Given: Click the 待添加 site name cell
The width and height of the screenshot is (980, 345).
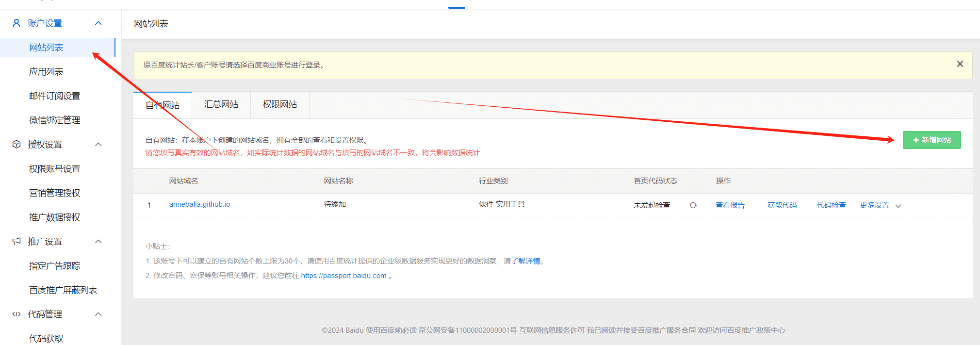Looking at the screenshot, I should [335, 204].
